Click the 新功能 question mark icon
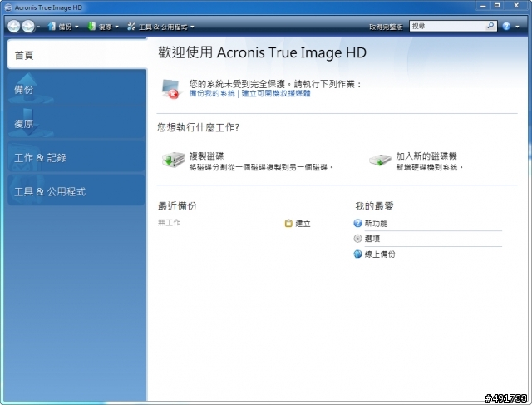 click(x=357, y=223)
